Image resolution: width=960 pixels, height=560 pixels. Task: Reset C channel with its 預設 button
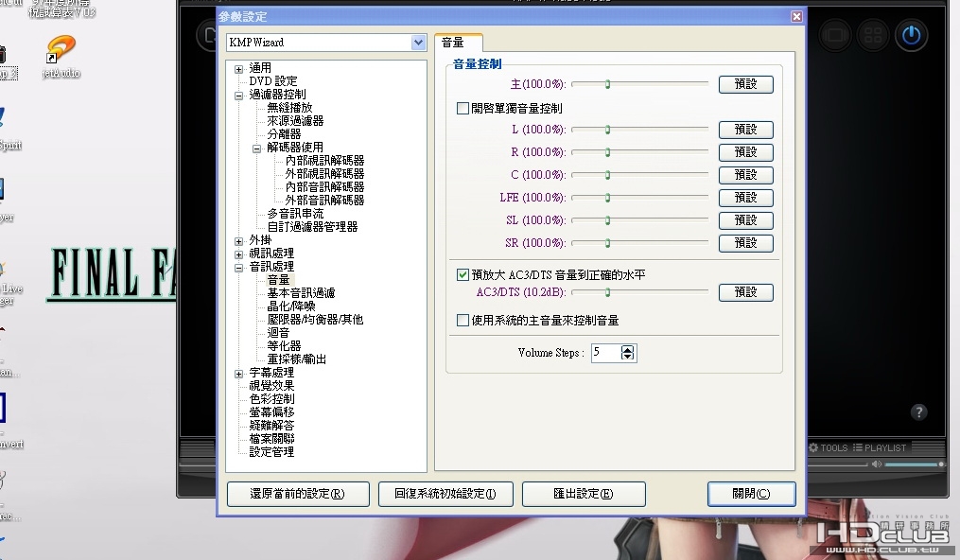745,175
